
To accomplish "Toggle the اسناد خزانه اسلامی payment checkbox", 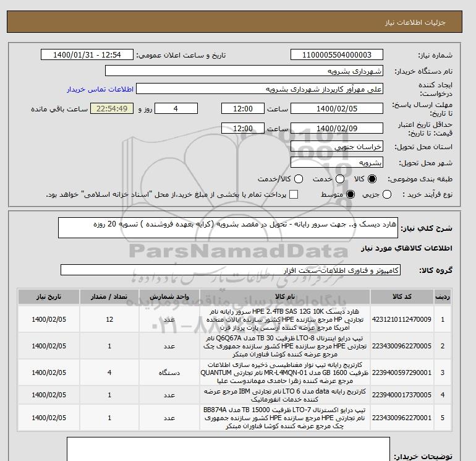I will [x=294, y=194].
